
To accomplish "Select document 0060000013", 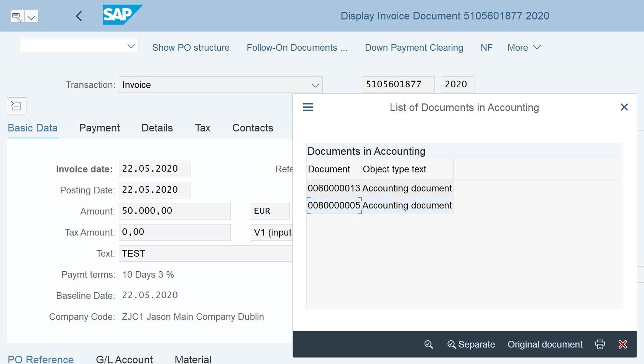I will (x=334, y=189).
